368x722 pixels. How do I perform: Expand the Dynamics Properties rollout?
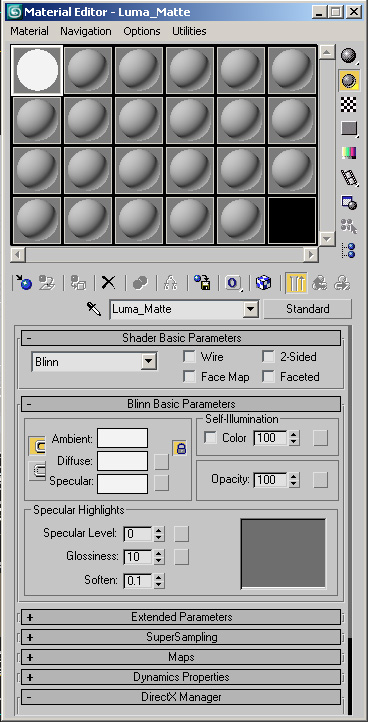point(181,677)
